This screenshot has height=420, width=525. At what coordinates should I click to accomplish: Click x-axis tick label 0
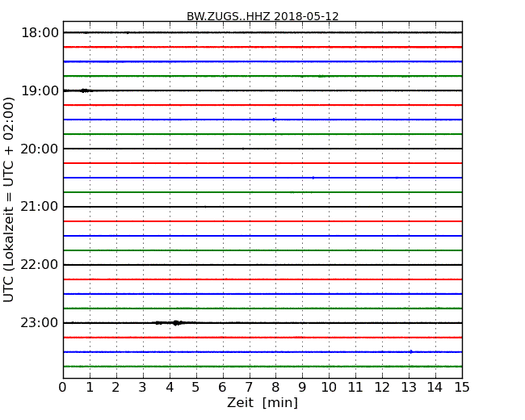pyautogui.click(x=63, y=388)
